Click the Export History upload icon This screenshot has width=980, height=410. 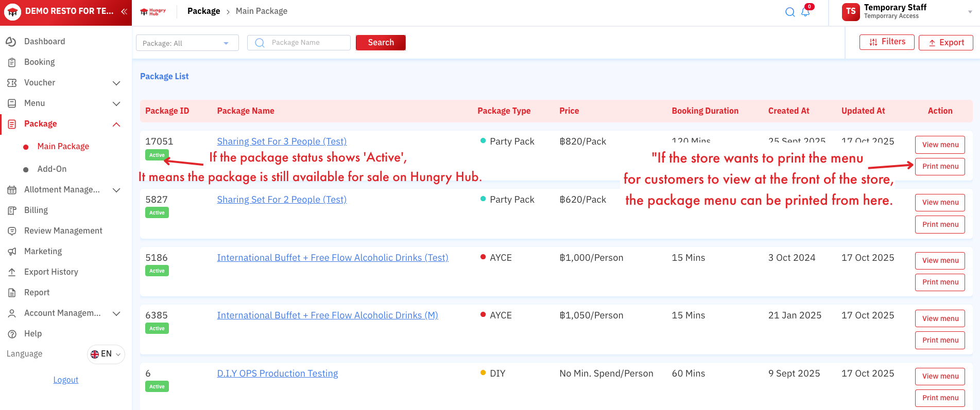[12, 272]
